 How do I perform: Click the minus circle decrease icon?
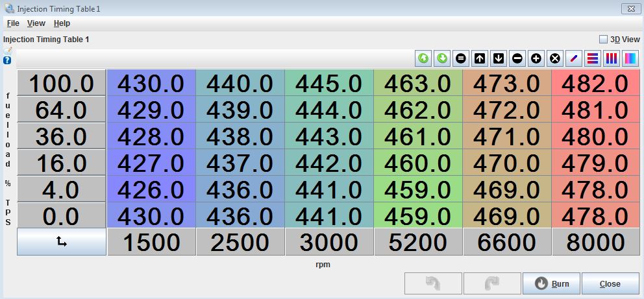tap(517, 58)
